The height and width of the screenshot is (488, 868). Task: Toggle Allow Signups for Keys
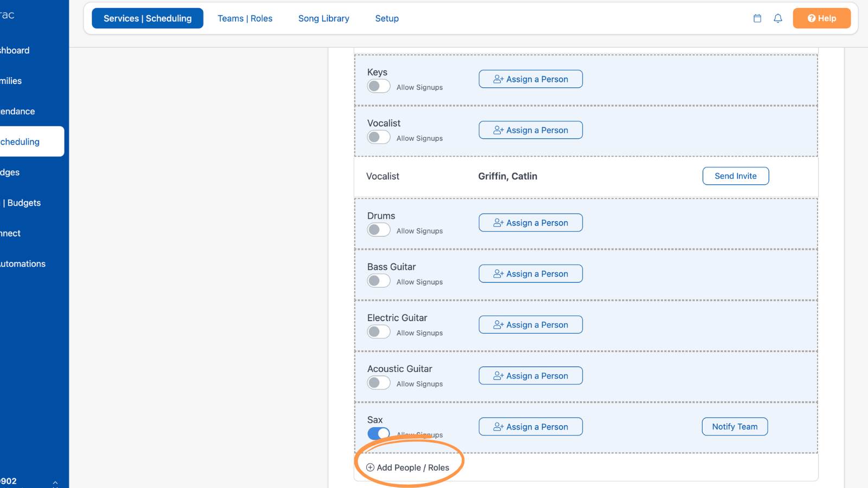point(379,86)
